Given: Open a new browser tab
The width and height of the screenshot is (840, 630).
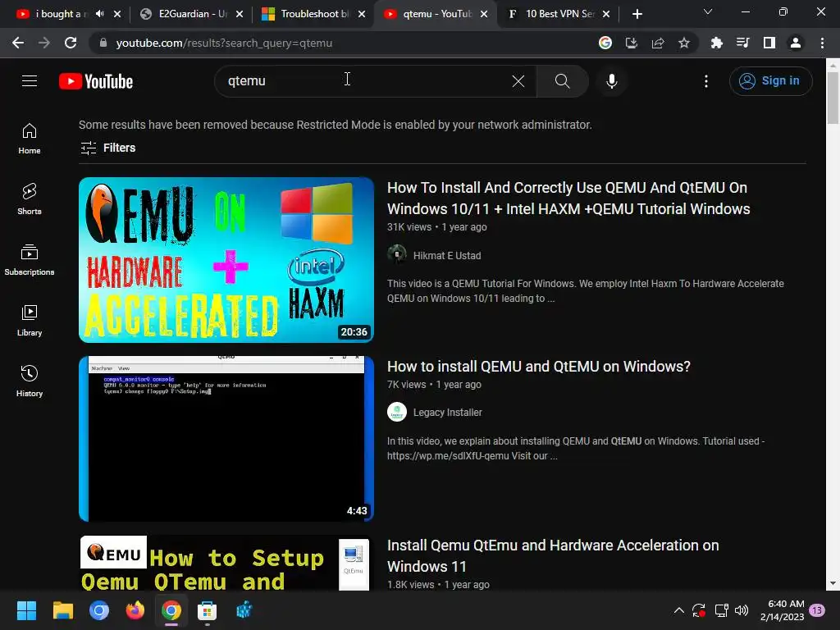Looking at the screenshot, I should (637, 14).
